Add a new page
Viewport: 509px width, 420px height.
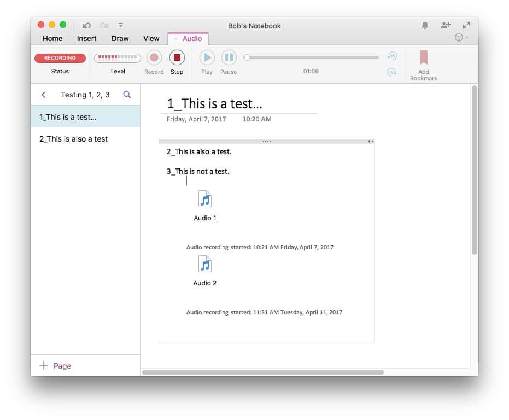point(55,366)
